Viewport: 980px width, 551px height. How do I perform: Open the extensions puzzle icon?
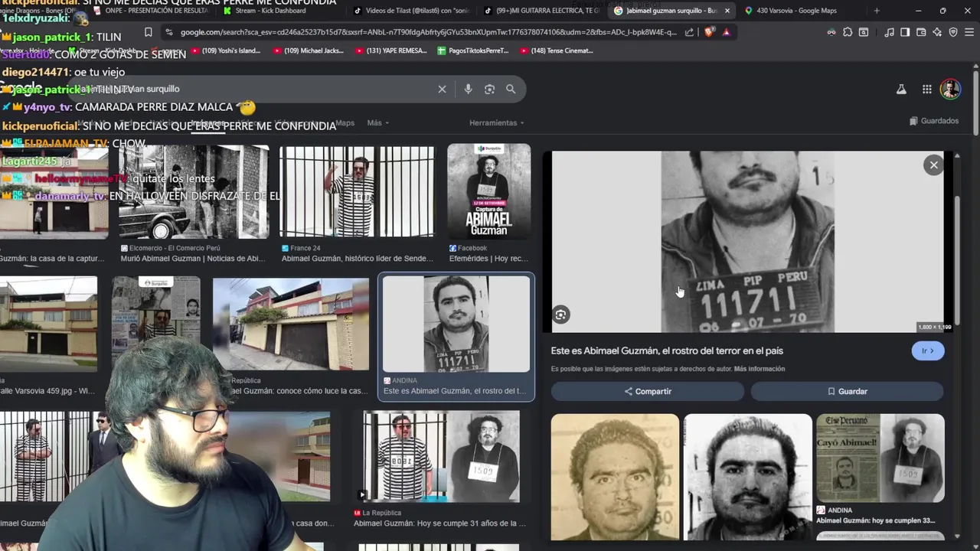(848, 32)
